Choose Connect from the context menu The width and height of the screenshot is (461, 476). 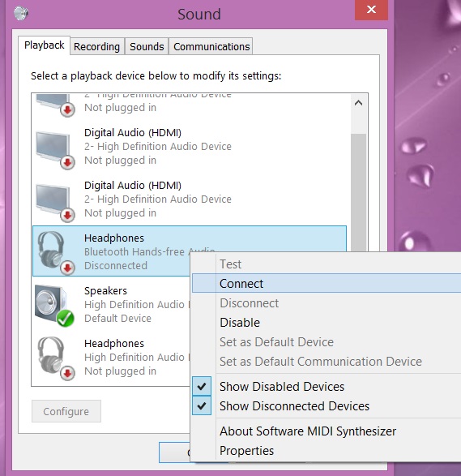click(x=327, y=283)
